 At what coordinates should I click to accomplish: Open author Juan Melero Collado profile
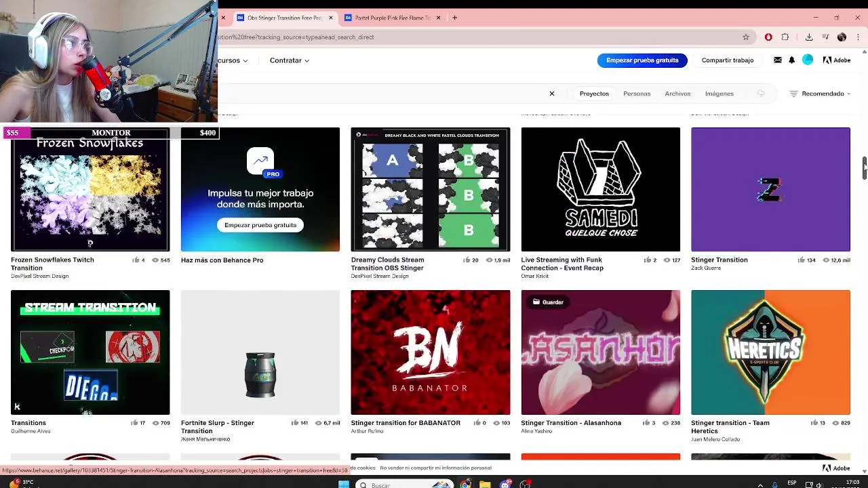pos(715,439)
